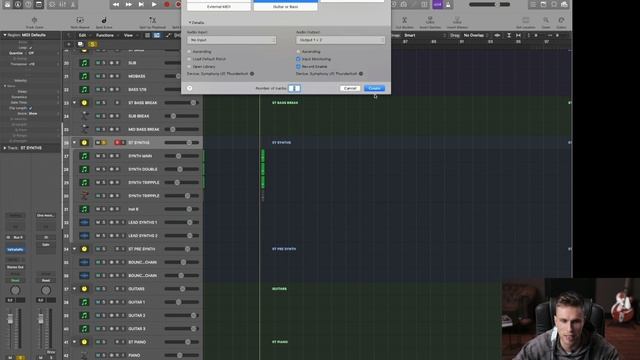
Task: Open the Audio Input dropdown showing No Input
Action: (231, 40)
